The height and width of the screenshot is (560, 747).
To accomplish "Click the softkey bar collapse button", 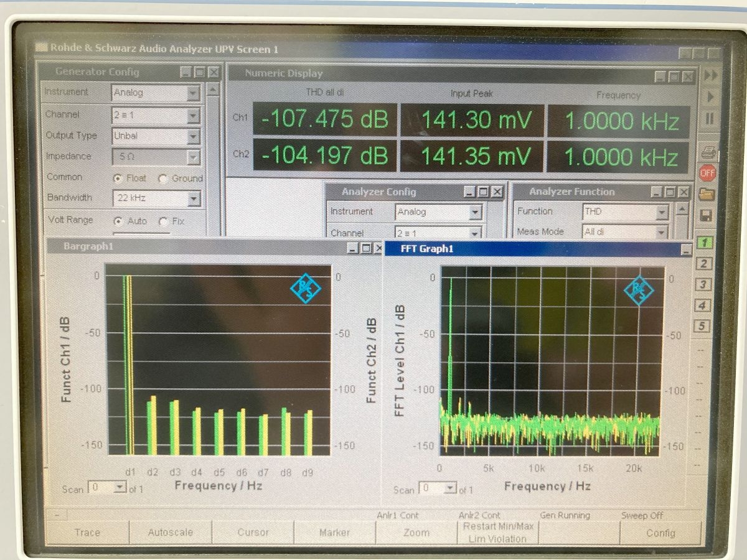I will point(57,516).
